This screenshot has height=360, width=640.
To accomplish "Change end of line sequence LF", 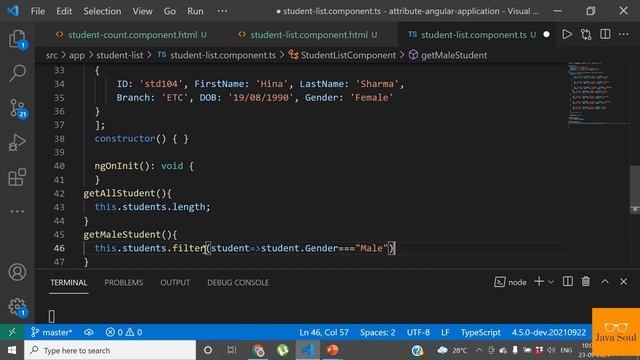I will pos(445,332).
